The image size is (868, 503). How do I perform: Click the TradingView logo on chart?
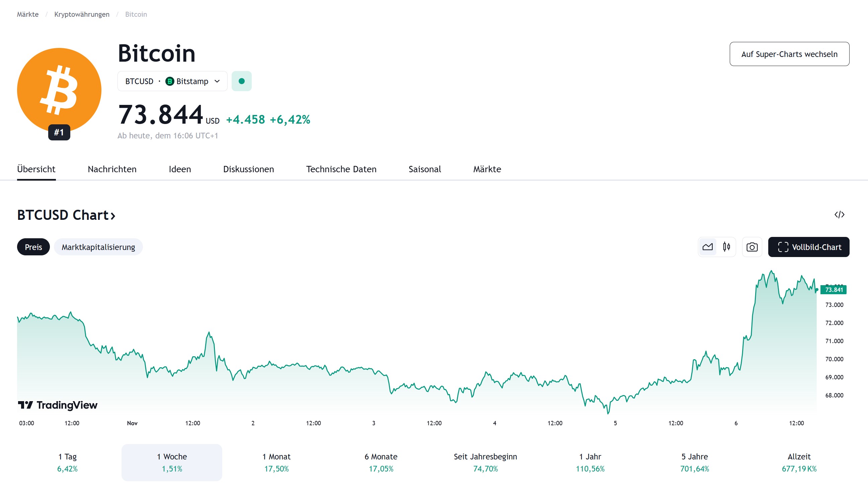[58, 405]
